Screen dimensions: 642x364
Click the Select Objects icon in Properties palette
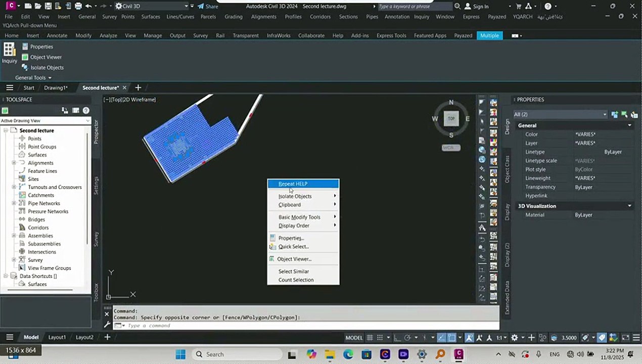click(x=624, y=114)
